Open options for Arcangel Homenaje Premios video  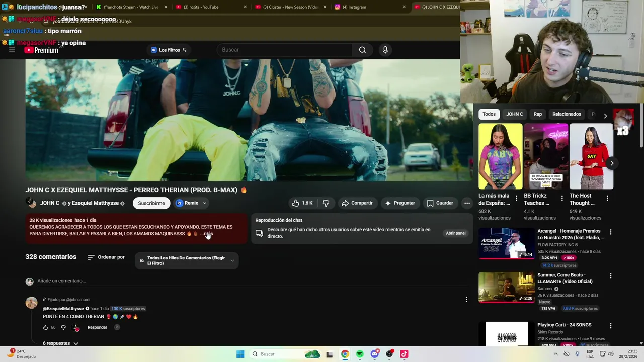pos(611,232)
